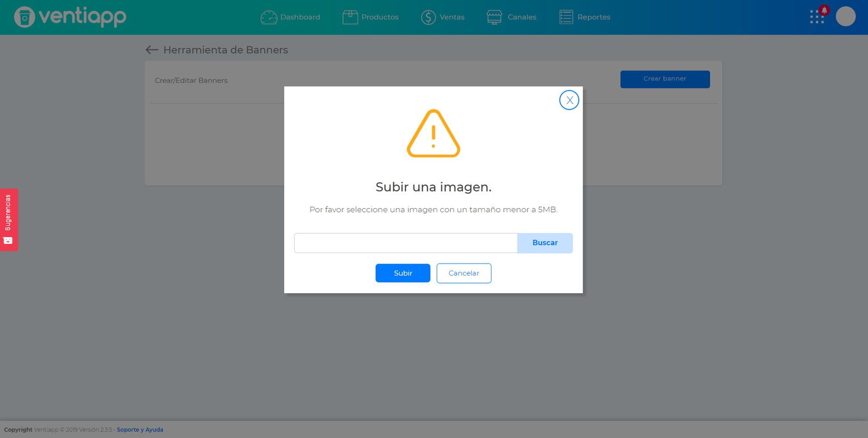Click the 'Subir una imagen.' heading
Screen dimensions: 868x438
(x=433, y=187)
